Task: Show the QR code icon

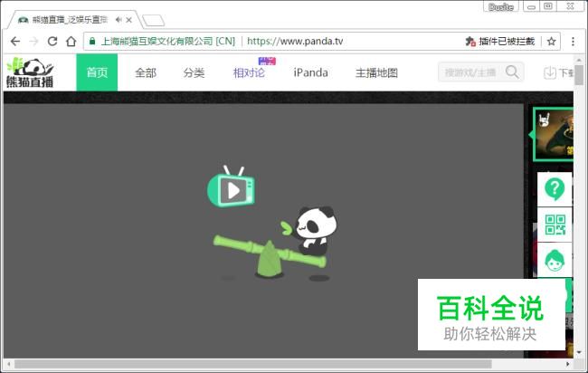Action: pyautogui.click(x=555, y=225)
